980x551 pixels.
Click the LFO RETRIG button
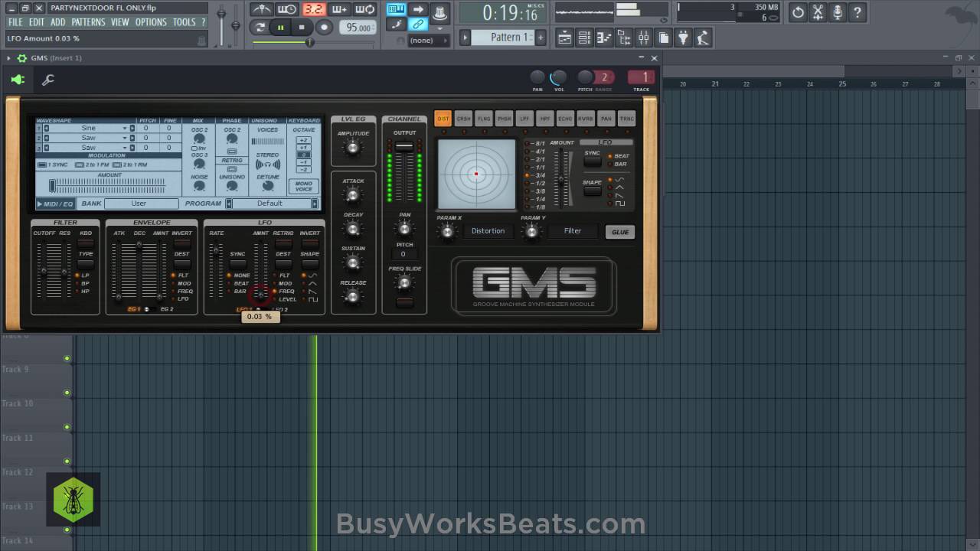283,243
